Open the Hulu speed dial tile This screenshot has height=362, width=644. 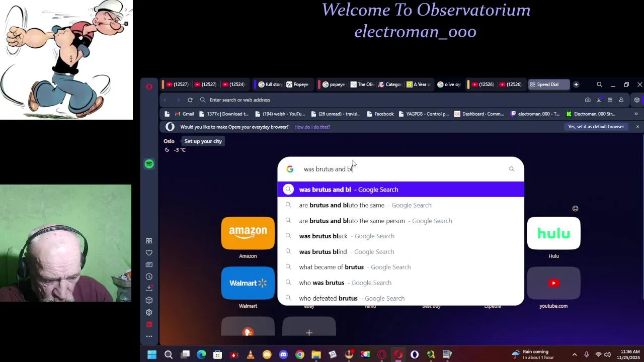click(553, 233)
